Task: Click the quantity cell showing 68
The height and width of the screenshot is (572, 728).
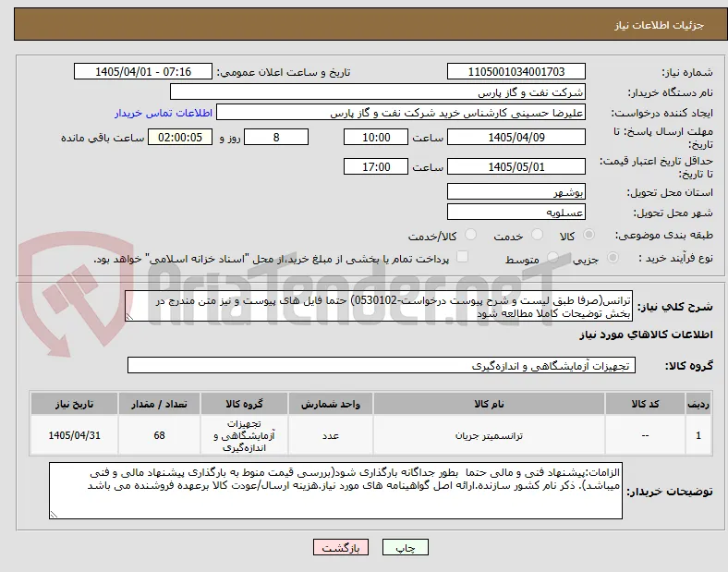Action: 159,435
